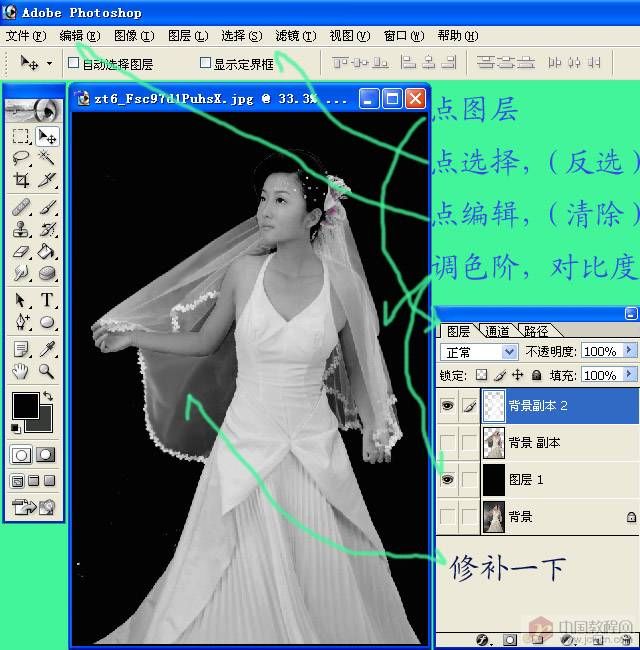
Task: Select the Eyedropper tool
Action: point(46,348)
